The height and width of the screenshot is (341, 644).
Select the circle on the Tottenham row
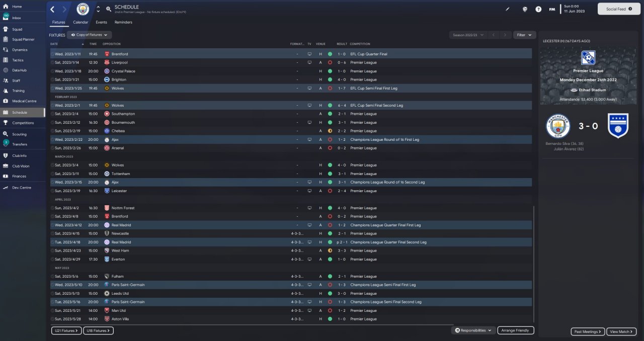pos(52,174)
